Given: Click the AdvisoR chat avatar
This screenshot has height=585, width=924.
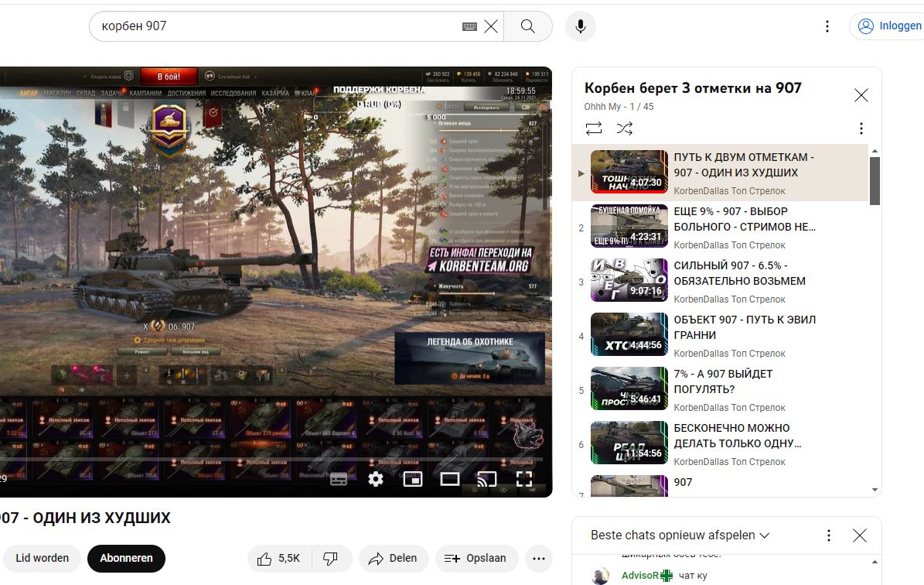Looking at the screenshot, I should pyautogui.click(x=601, y=576).
